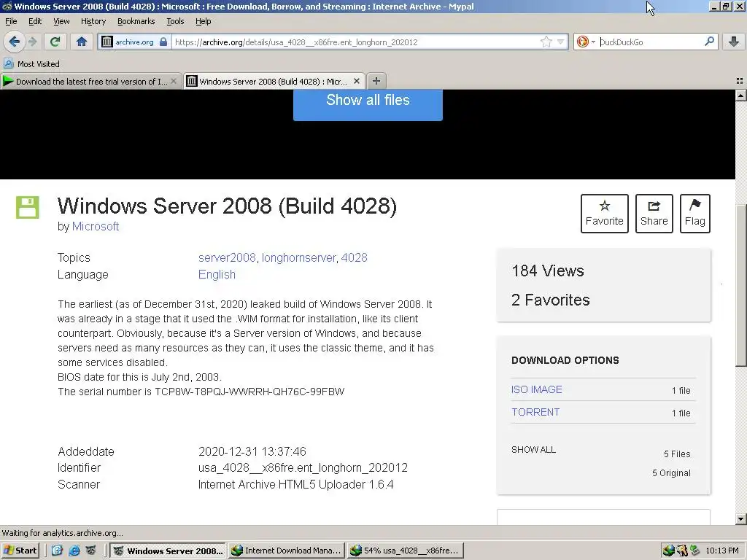Click the green floppy disk software icon
The image size is (747, 560).
(28, 208)
